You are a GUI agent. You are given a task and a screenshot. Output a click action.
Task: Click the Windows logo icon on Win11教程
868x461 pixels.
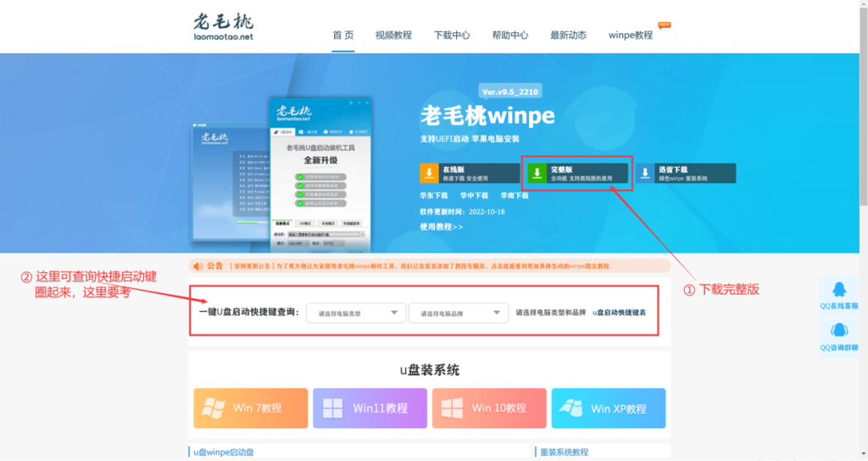pyautogui.click(x=332, y=408)
